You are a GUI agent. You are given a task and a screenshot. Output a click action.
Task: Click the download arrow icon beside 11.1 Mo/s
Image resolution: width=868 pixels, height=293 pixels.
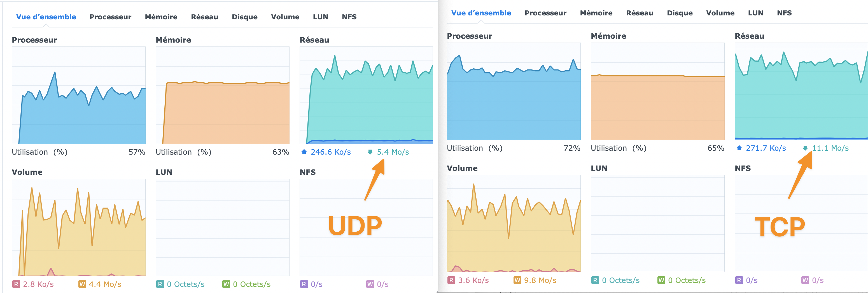805,148
